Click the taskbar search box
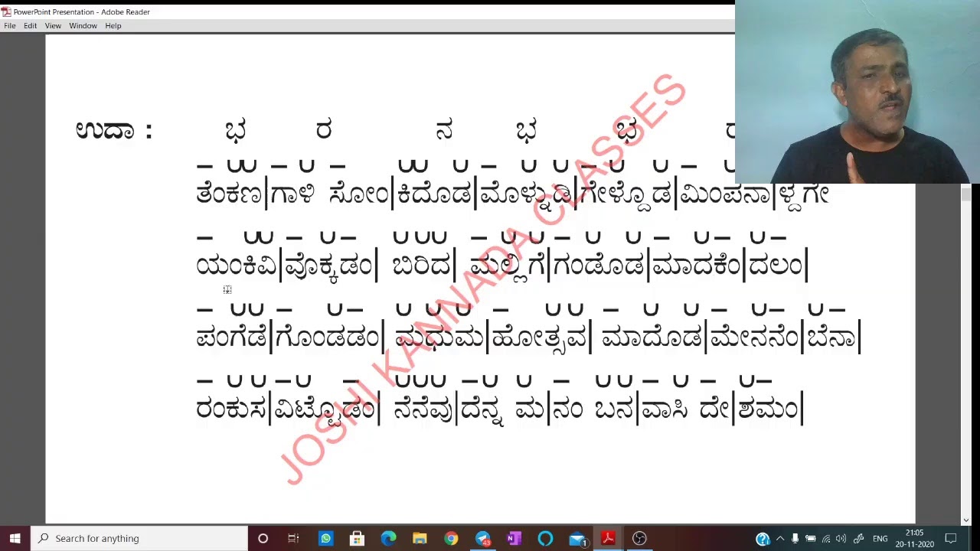 [139, 538]
